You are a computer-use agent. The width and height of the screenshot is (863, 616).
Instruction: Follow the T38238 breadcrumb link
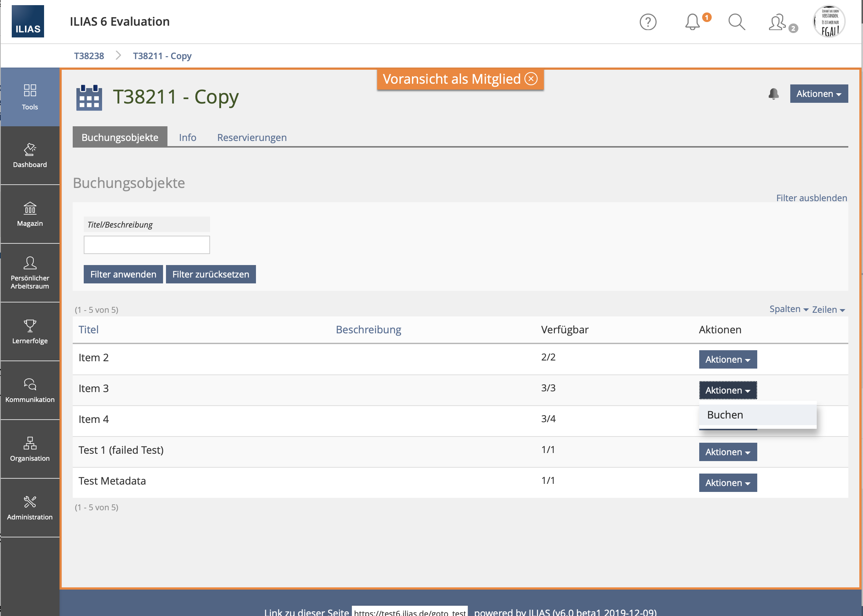(x=89, y=56)
